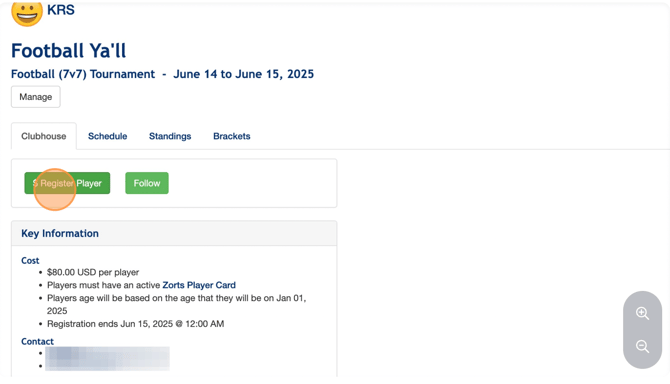Image resolution: width=670 pixels, height=384 pixels.
Task: Switch to the Schedule tab
Action: pyautogui.click(x=108, y=136)
